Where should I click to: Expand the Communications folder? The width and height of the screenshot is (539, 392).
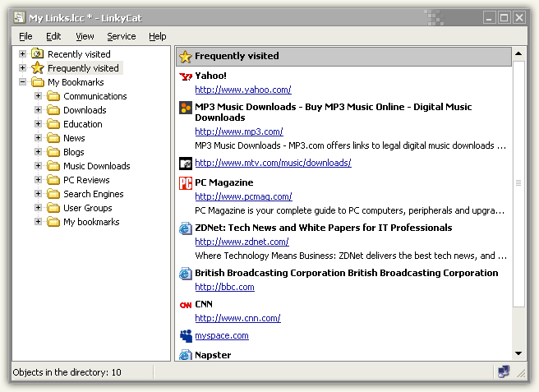coord(38,96)
